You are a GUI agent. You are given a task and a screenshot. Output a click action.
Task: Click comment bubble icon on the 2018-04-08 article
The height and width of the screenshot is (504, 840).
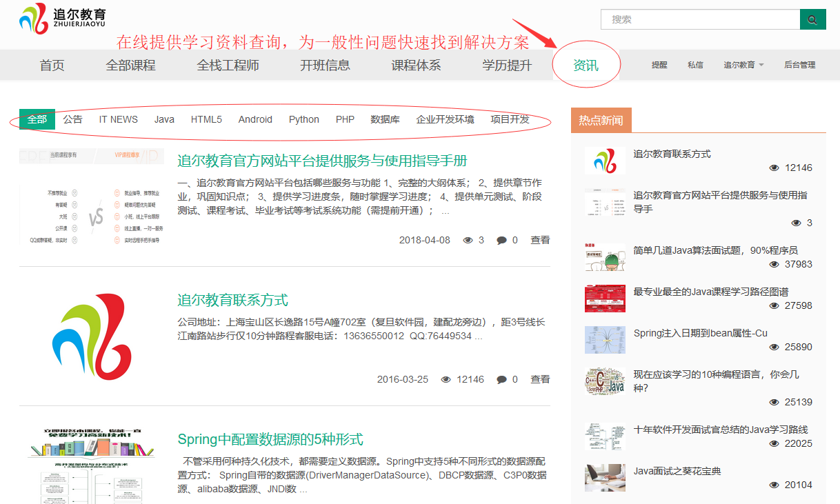pyautogui.click(x=501, y=241)
